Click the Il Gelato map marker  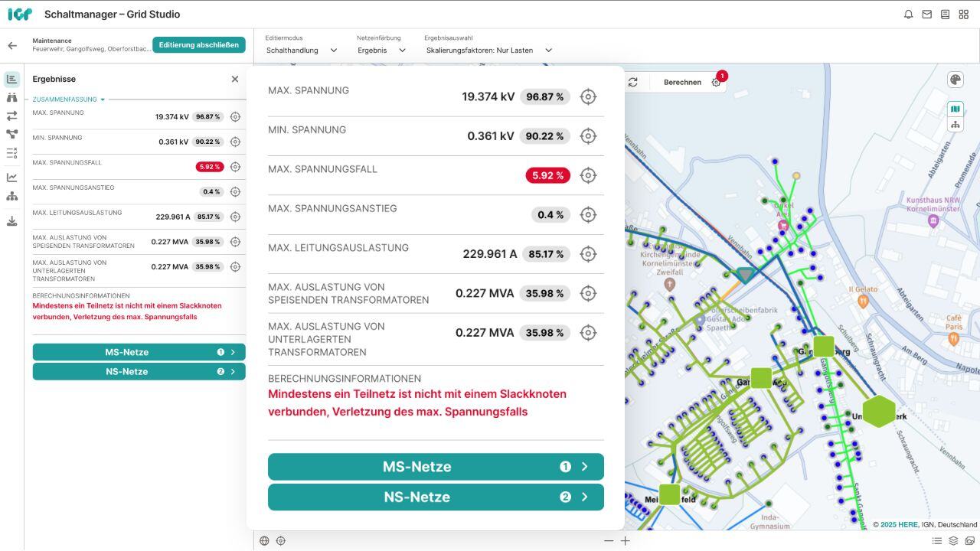click(x=863, y=302)
